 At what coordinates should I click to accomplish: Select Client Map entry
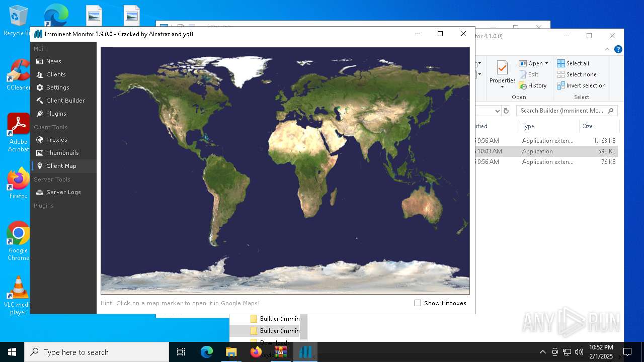[x=61, y=166]
